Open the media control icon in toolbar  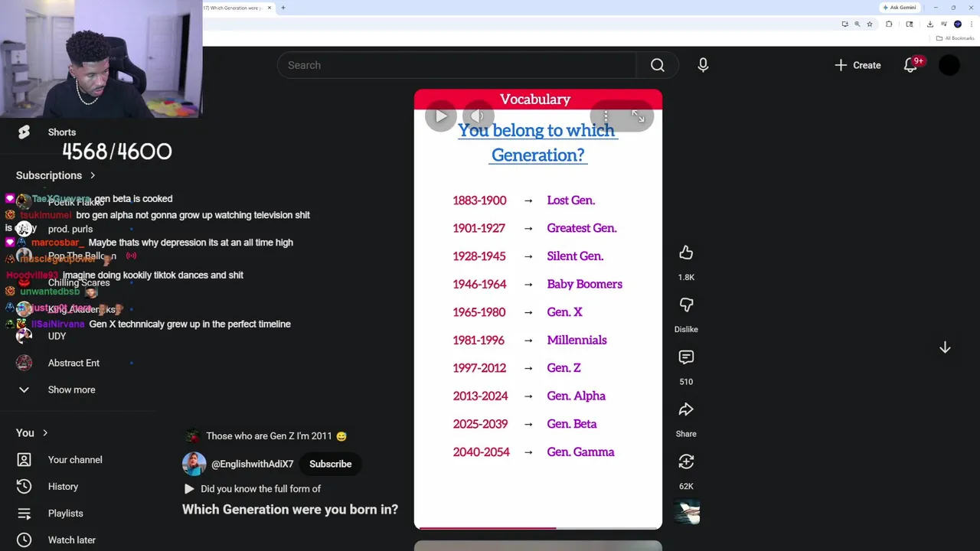click(x=944, y=24)
